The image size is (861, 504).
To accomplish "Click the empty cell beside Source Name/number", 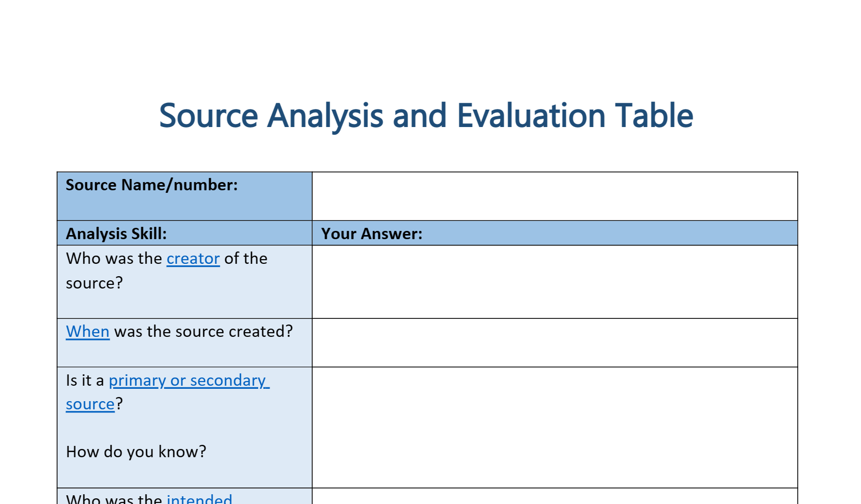I will (x=554, y=196).
